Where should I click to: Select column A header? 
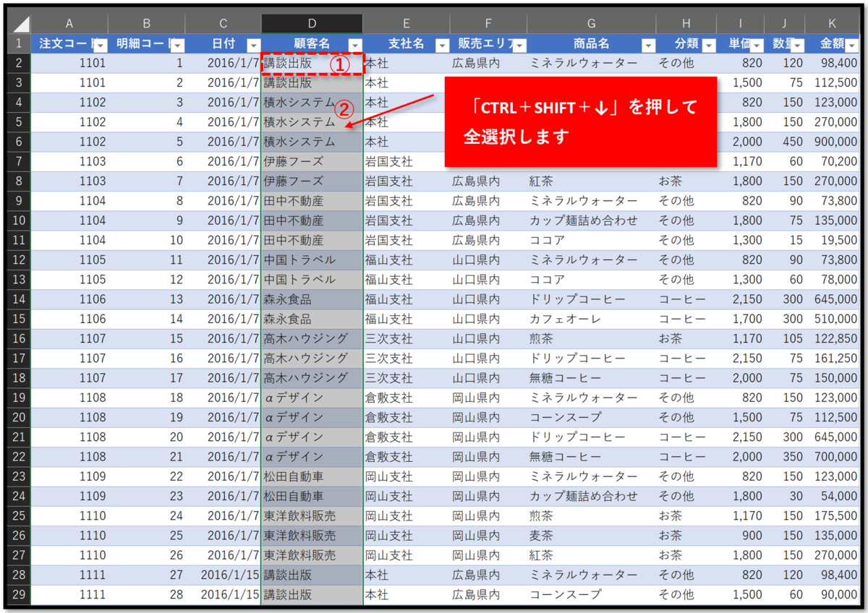tap(69, 22)
